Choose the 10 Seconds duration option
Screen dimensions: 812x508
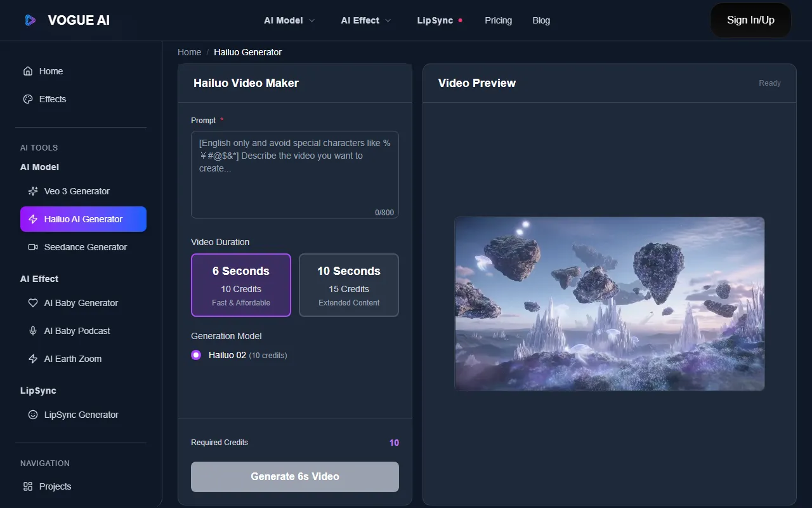[349, 285]
